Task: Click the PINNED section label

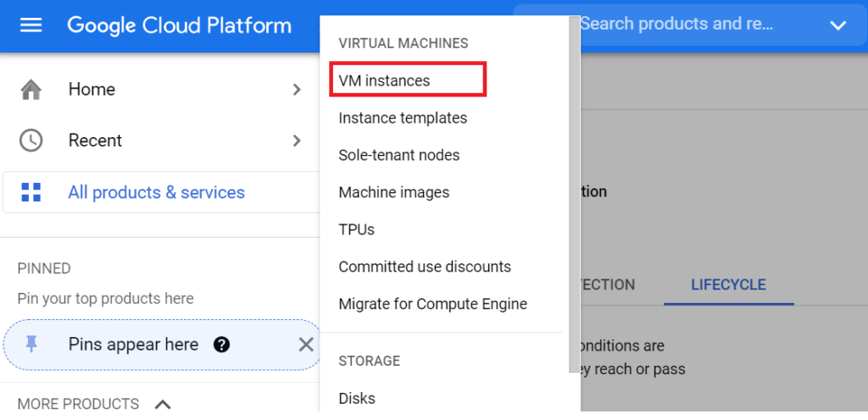Action: pyautogui.click(x=44, y=268)
